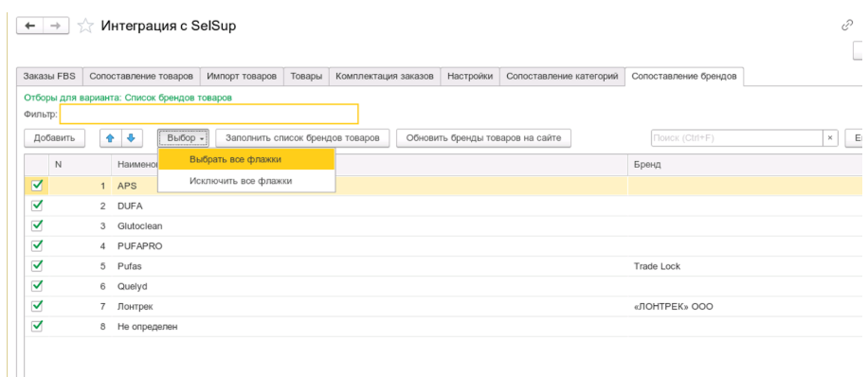868x377 pixels.
Task: Toggle the PUFAPRO row checkbox
Action: pos(37,245)
